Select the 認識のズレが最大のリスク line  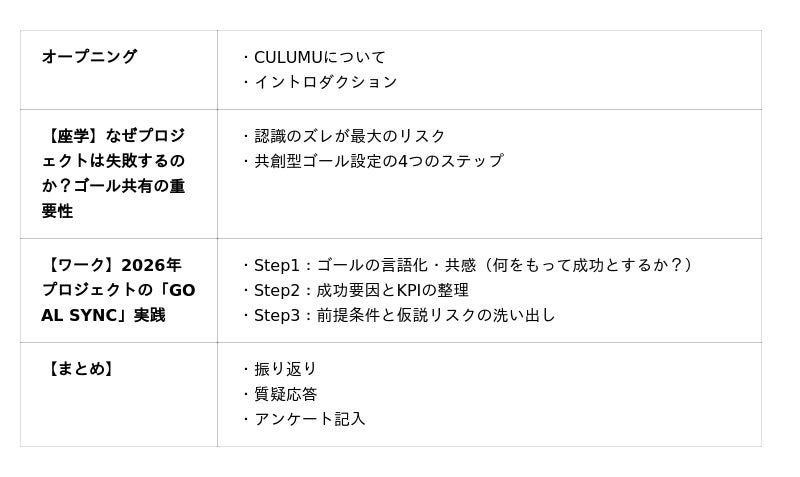pyautogui.click(x=350, y=136)
